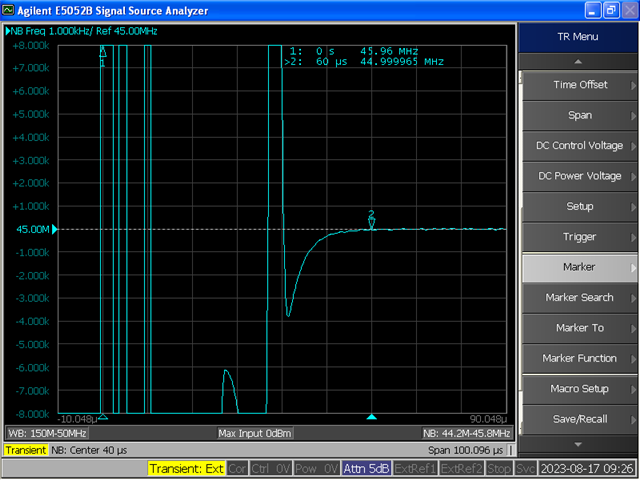This screenshot has height=480, width=640.
Task: Click the NB: 44.2M-45.8MHz field
Action: 467,433
